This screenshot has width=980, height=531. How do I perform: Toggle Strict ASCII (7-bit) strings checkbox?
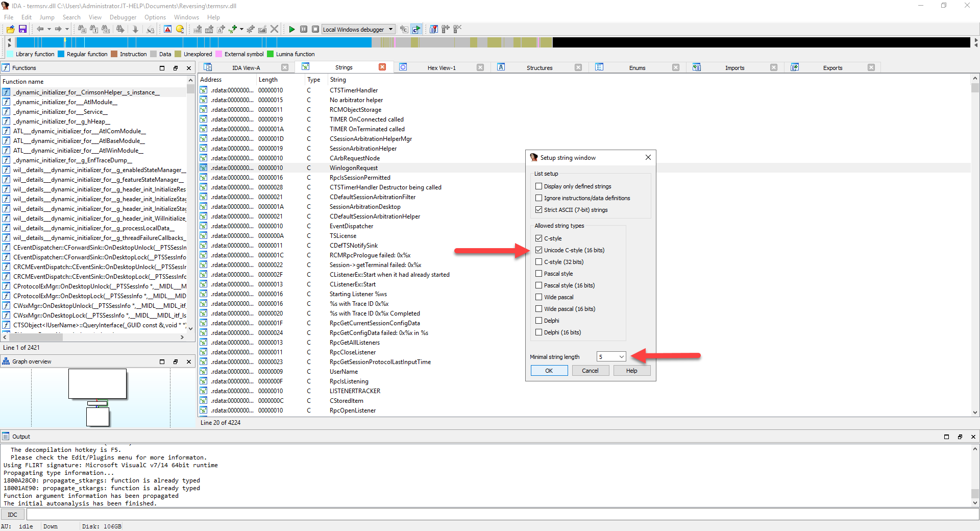538,210
